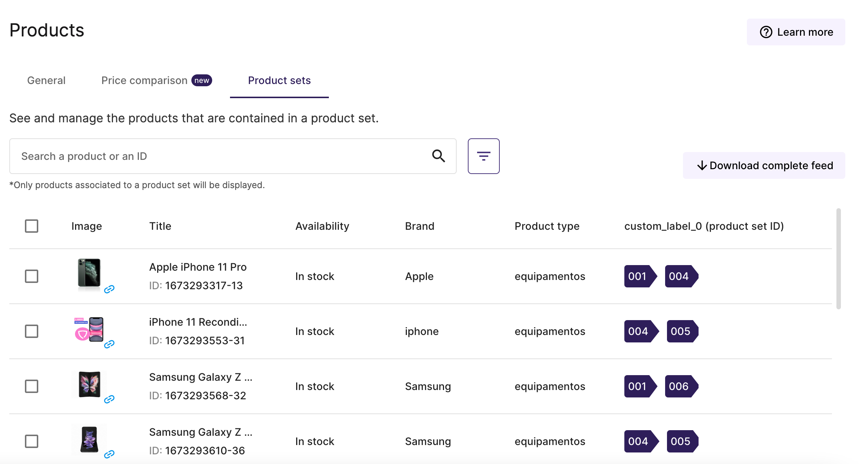Click Samsung brand in row 1673293610-36
The width and height of the screenshot is (868, 464).
428,441
